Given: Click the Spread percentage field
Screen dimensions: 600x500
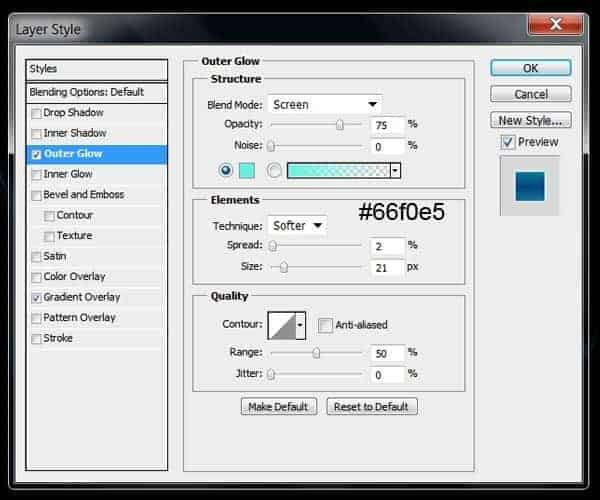Looking at the screenshot, I should click(387, 246).
